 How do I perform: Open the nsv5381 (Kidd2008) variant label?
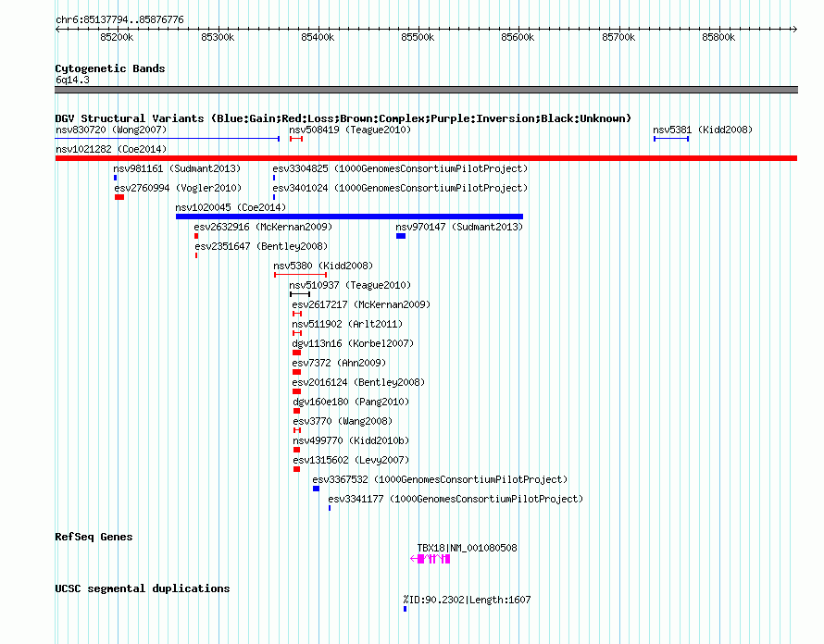[703, 130]
